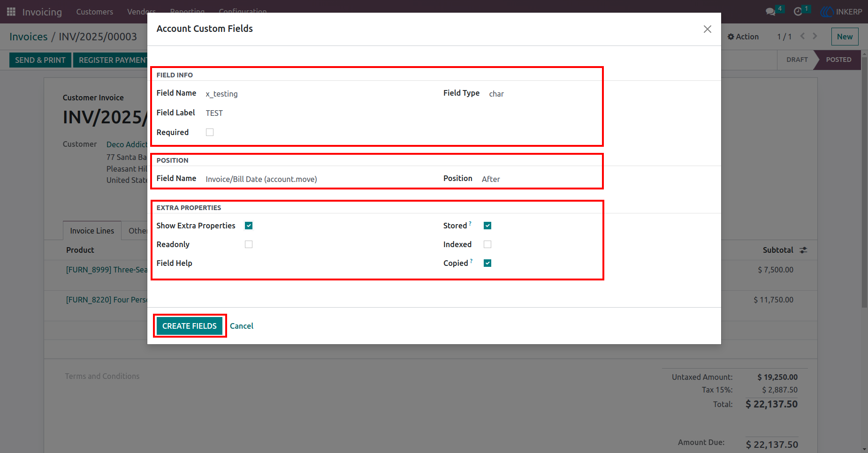Open the conversations chat icon
This screenshot has height=453, width=868.
point(770,12)
